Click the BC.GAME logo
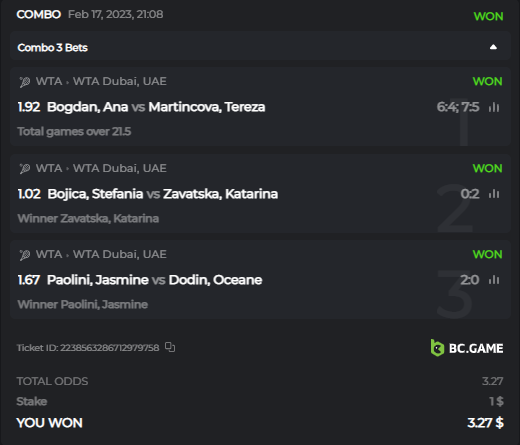 coord(467,348)
